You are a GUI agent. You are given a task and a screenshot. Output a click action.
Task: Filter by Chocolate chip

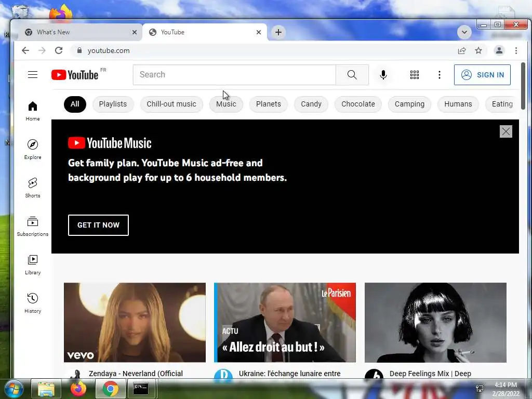(358, 104)
